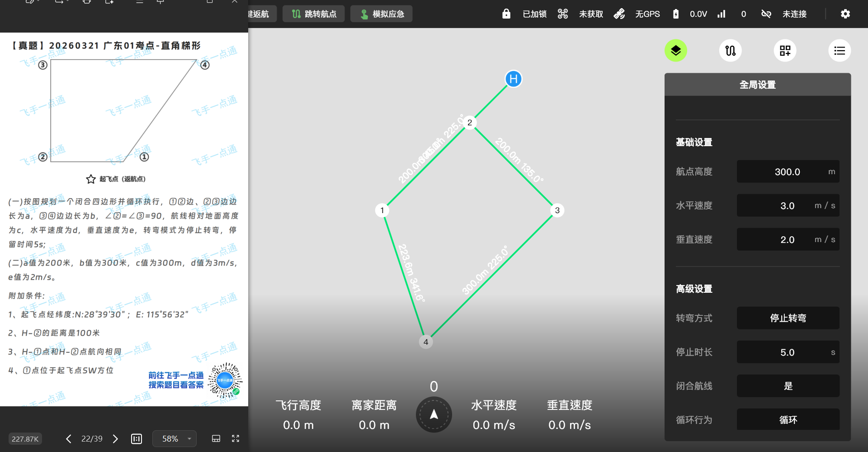This screenshot has width=868, height=452.
Task: Toggle the fit-to-page view icon
Action: coord(137,439)
